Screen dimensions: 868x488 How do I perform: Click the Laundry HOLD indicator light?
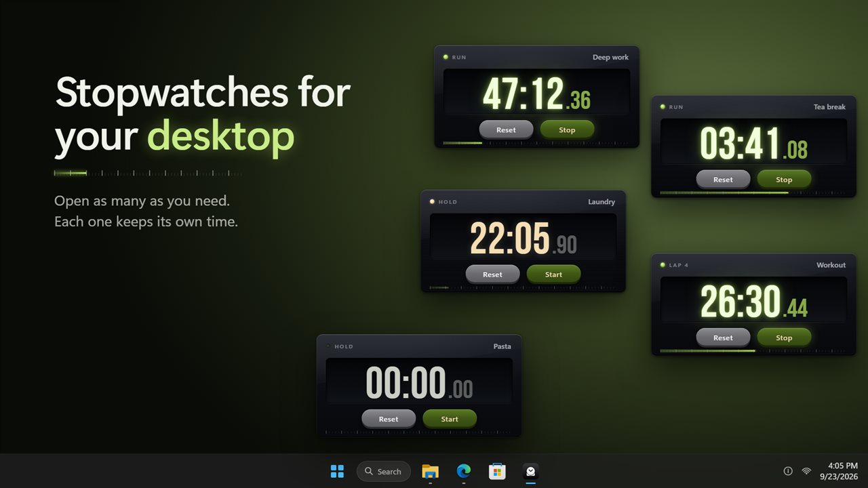coord(432,202)
